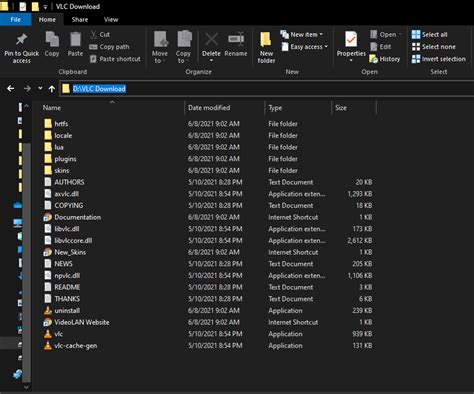Image resolution: width=474 pixels, height=394 pixels.
Task: Open the Copy to menu
Action: 183,47
